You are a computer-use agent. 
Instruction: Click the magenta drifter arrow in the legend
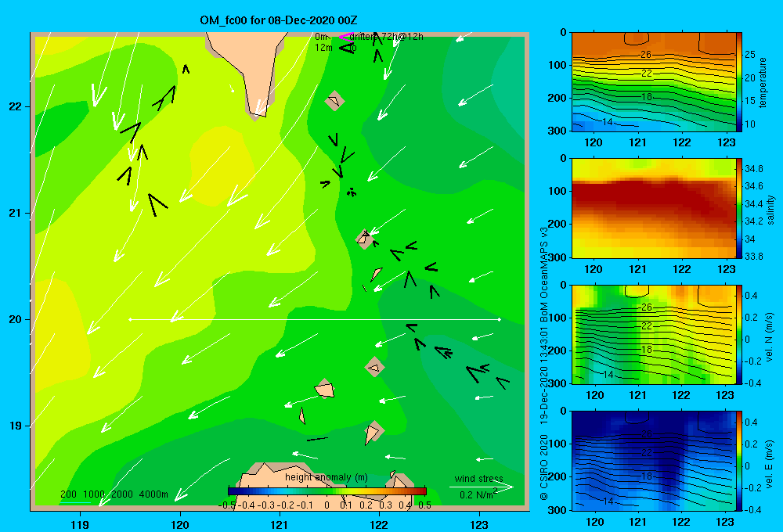pyautogui.click(x=345, y=37)
